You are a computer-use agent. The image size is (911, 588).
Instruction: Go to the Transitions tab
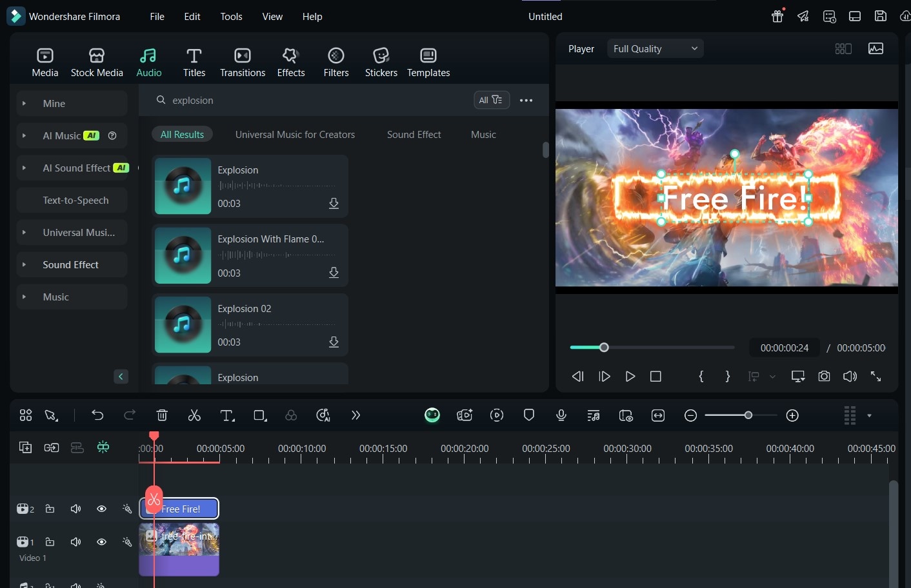click(x=243, y=63)
